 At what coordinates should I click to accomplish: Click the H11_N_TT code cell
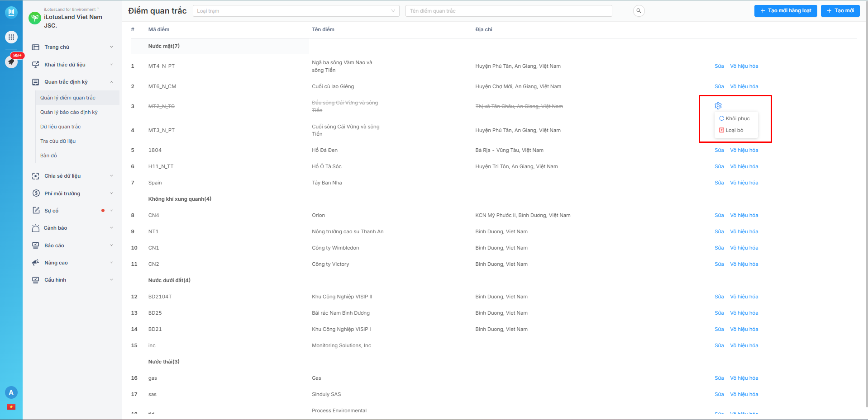pyautogui.click(x=161, y=166)
